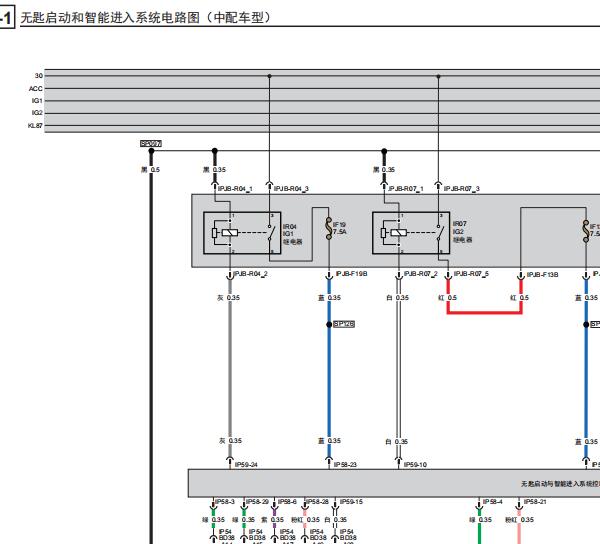Click the KL87 power rail label
The width and height of the screenshot is (600, 544).
click(35, 125)
